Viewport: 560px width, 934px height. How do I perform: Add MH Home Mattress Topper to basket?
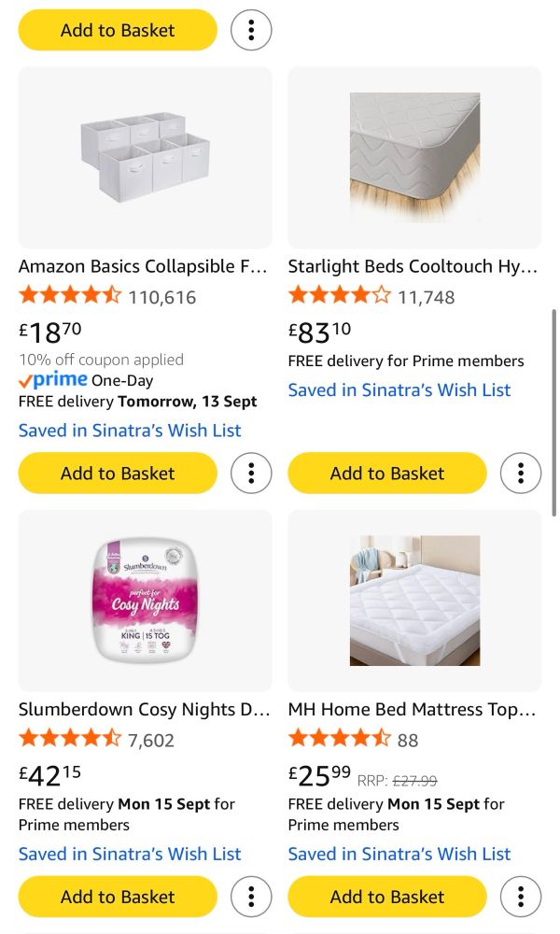(387, 897)
